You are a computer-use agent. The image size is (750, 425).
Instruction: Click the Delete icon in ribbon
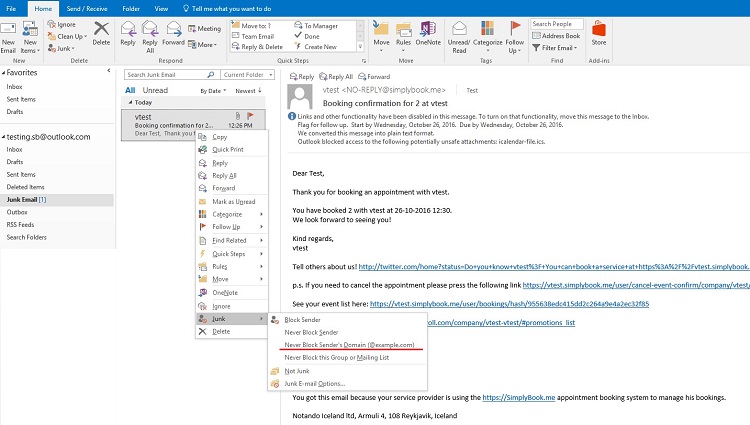point(101,32)
